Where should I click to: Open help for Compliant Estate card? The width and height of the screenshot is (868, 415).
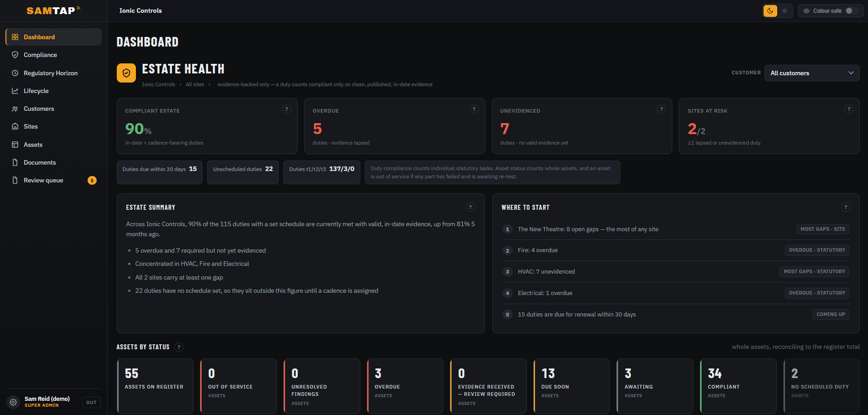pos(287,109)
